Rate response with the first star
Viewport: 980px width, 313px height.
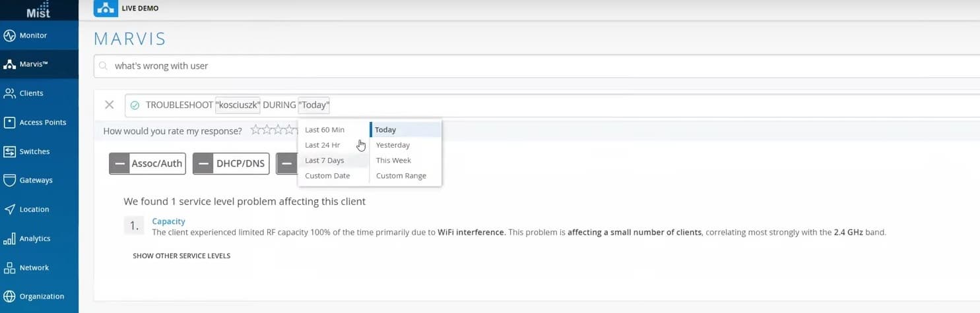coord(256,130)
